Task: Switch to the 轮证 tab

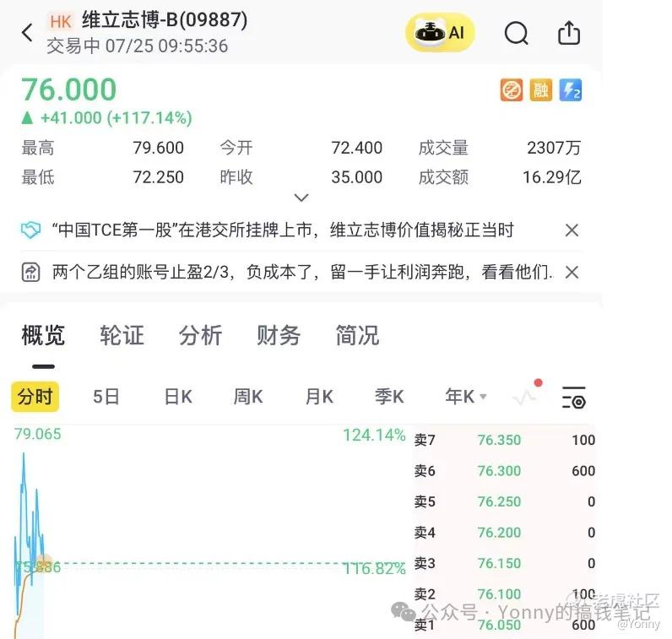Action: click(x=122, y=335)
